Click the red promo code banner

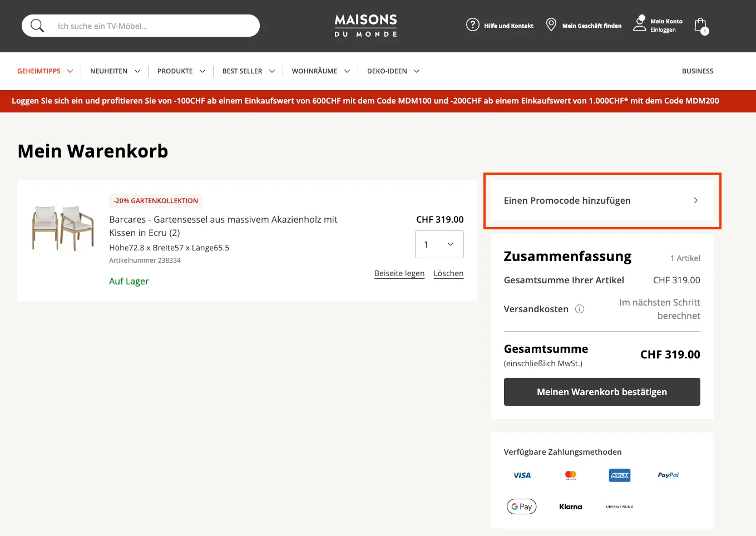click(x=378, y=101)
